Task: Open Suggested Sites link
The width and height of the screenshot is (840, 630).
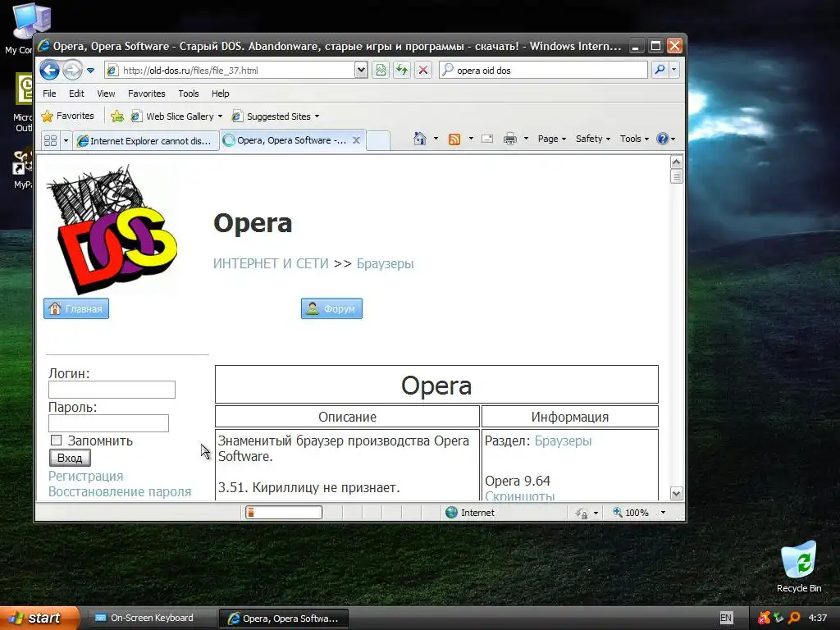Action: point(276,116)
